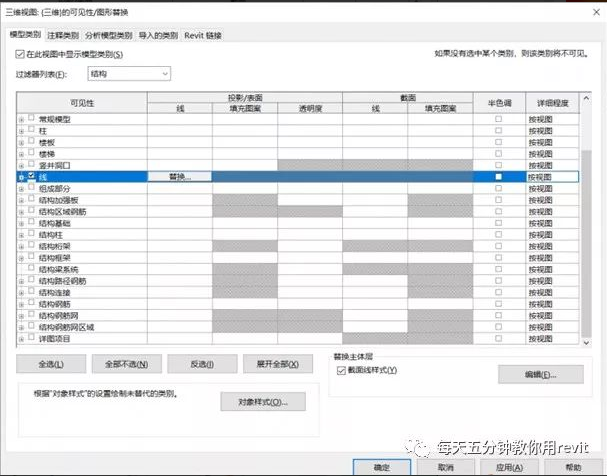This screenshot has width=607, height=476.
Task: Open the 分析模型类别 tab
Action: tap(109, 36)
